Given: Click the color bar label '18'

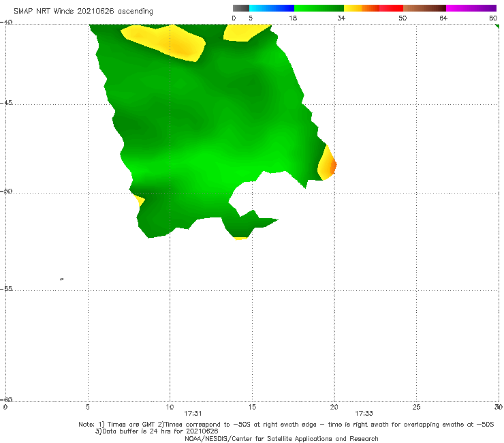Looking at the screenshot, I should [x=293, y=18].
